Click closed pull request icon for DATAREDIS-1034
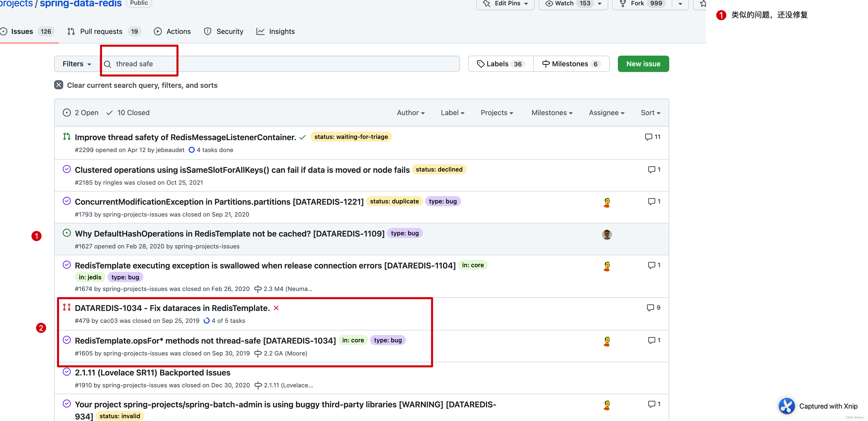Image resolution: width=868 pixels, height=421 pixels. 67,307
